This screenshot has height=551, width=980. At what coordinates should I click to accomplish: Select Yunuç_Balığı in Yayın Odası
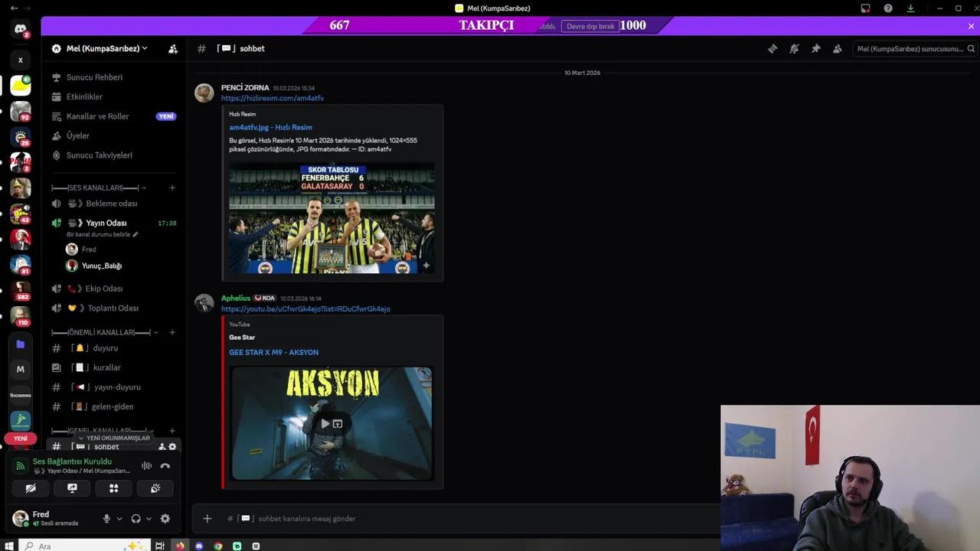[102, 266]
